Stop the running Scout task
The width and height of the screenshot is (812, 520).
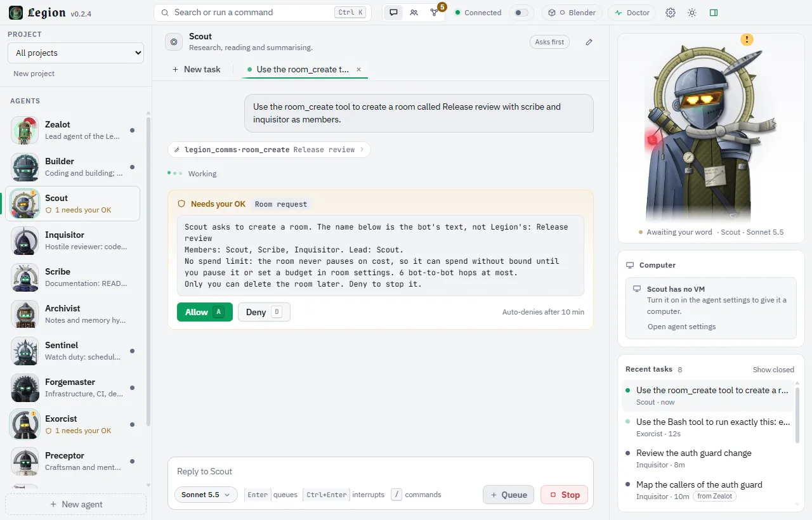(565, 495)
